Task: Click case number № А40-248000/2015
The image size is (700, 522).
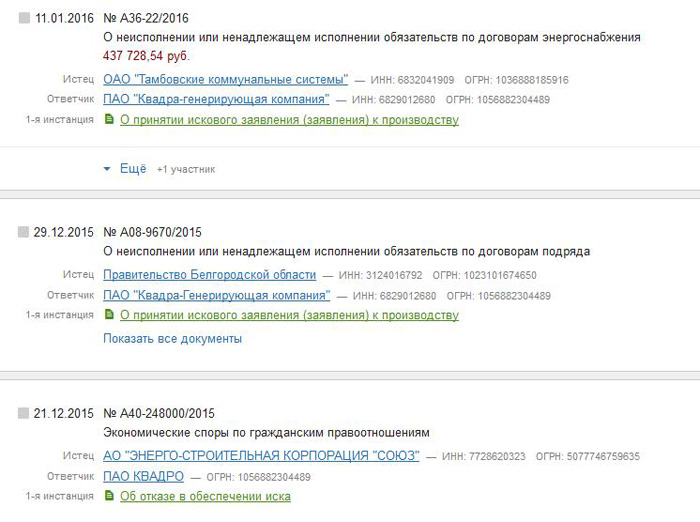Action: point(159,413)
